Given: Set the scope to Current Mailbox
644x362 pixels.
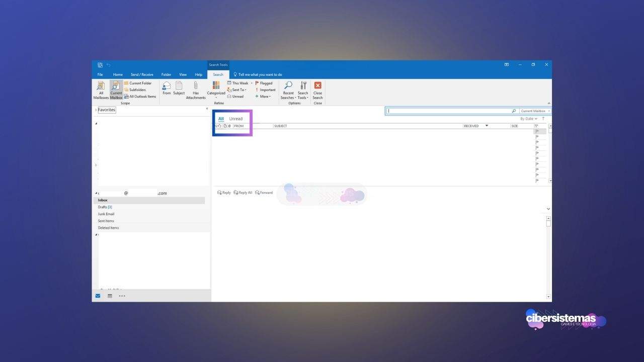Looking at the screenshot, I should (116, 90).
